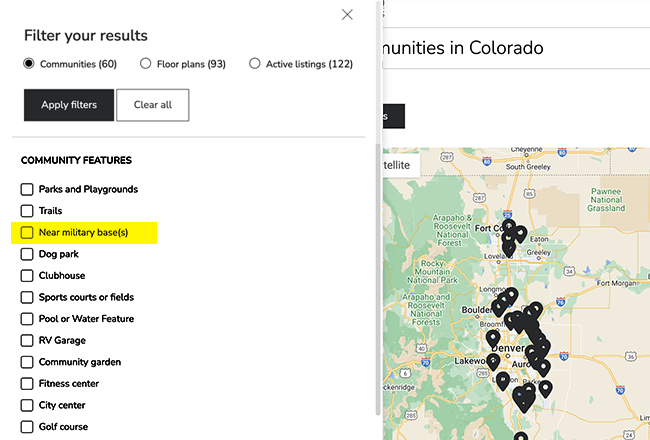
Task: Toggle the Dog park checkbox
Action: point(27,254)
